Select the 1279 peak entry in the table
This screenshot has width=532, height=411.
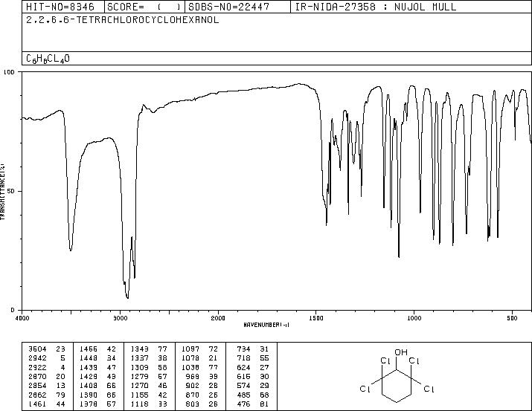tap(149, 376)
